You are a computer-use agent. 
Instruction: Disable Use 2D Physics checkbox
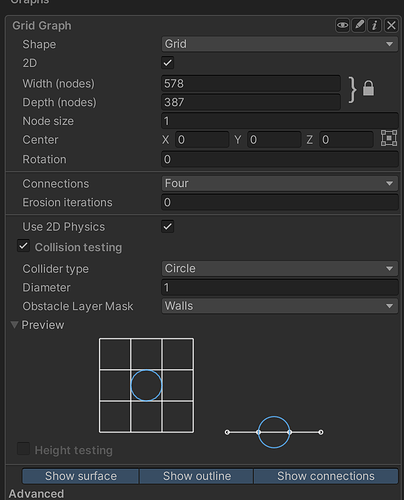[x=168, y=227]
